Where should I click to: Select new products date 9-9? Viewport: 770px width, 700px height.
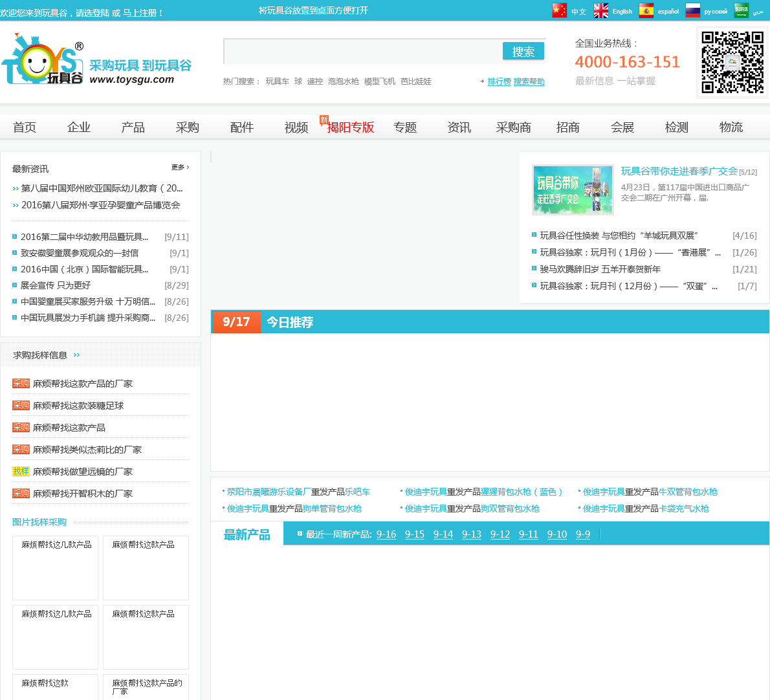(583, 534)
